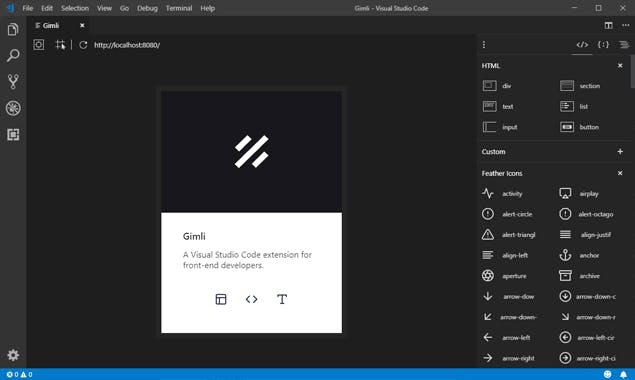Viewport: 635px width, 380px height.
Task: Select the button HTML element
Action: point(580,127)
